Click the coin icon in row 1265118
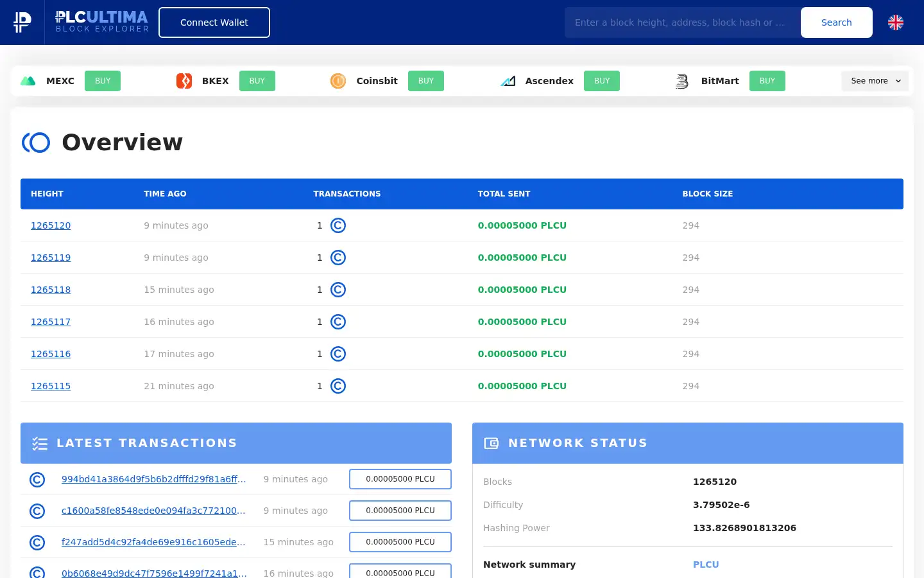This screenshot has width=924, height=578. [x=338, y=290]
